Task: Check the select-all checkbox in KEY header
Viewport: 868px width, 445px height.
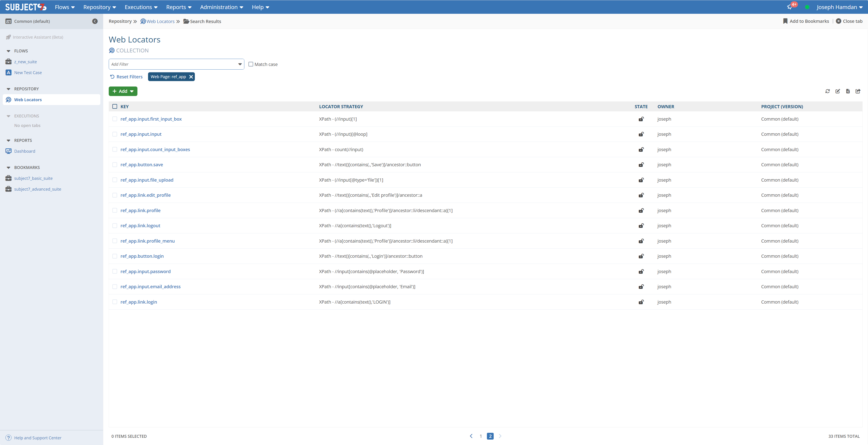Action: (115, 106)
